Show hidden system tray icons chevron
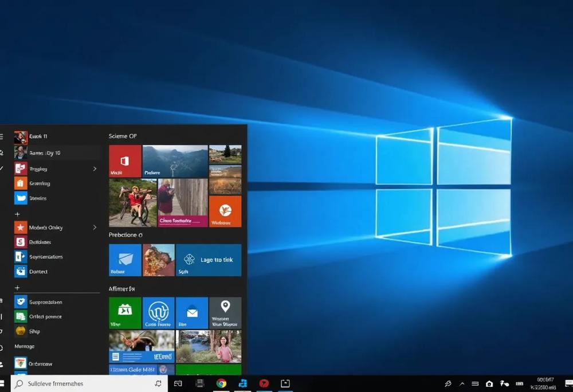The image size is (573, 392). tap(462, 383)
